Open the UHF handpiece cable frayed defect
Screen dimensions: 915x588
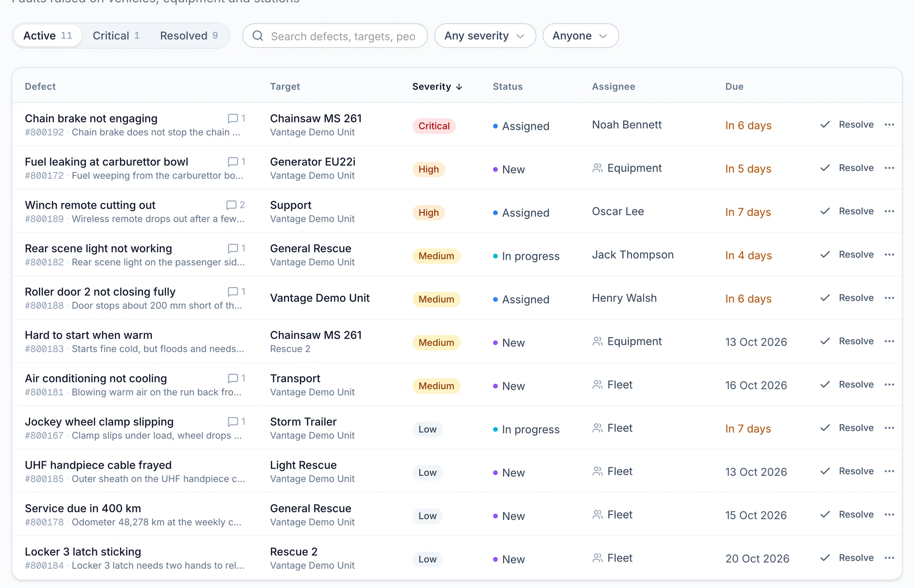click(x=98, y=465)
